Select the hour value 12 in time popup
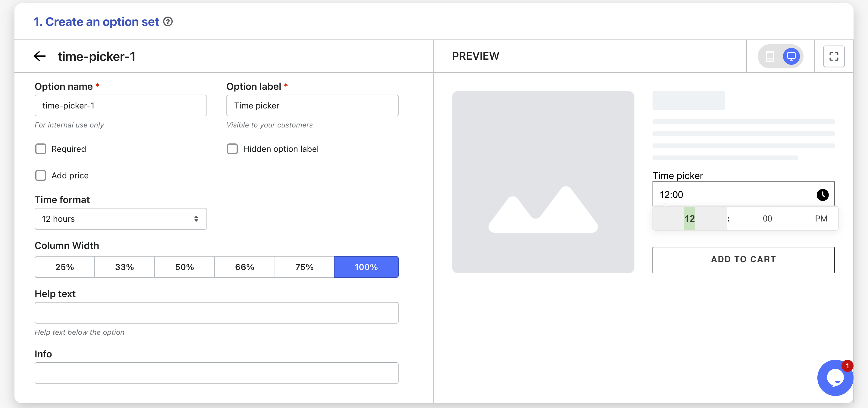Image resolution: width=868 pixels, height=408 pixels. (x=689, y=219)
